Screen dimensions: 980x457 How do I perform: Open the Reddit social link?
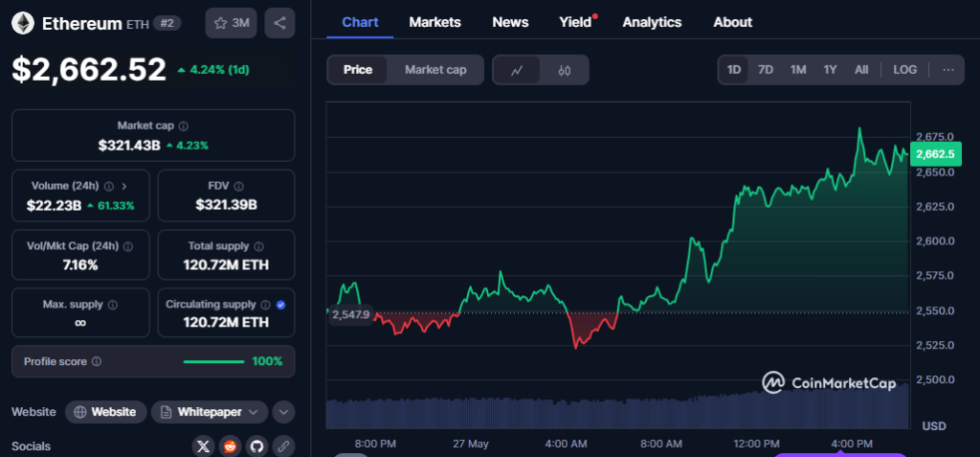click(230, 446)
